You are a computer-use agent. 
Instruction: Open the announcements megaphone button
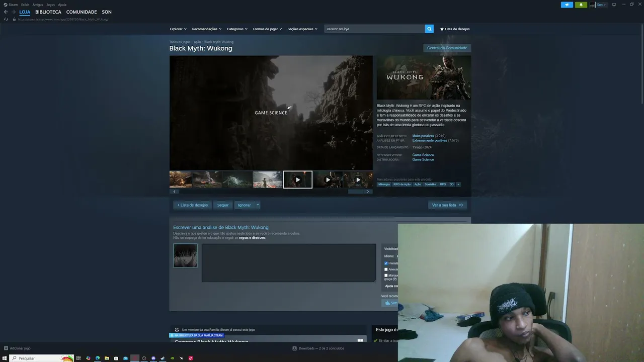pyautogui.click(x=567, y=5)
